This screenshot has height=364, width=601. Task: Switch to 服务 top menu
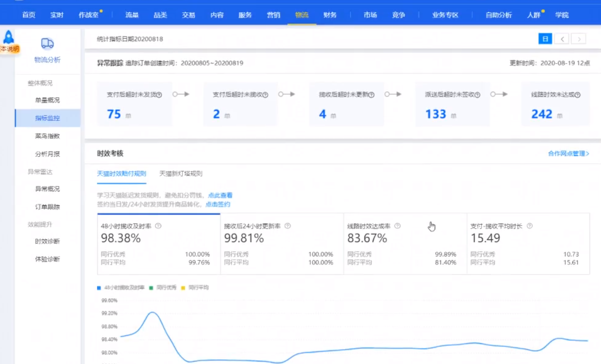pos(245,15)
